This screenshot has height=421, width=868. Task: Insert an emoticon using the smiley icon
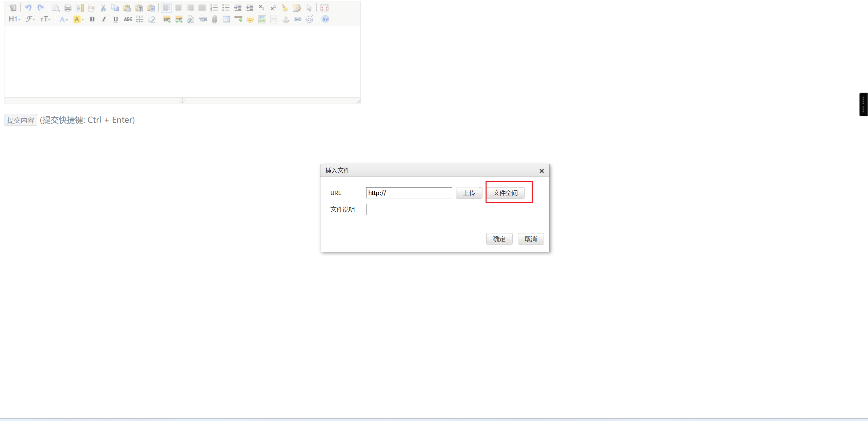tap(250, 19)
